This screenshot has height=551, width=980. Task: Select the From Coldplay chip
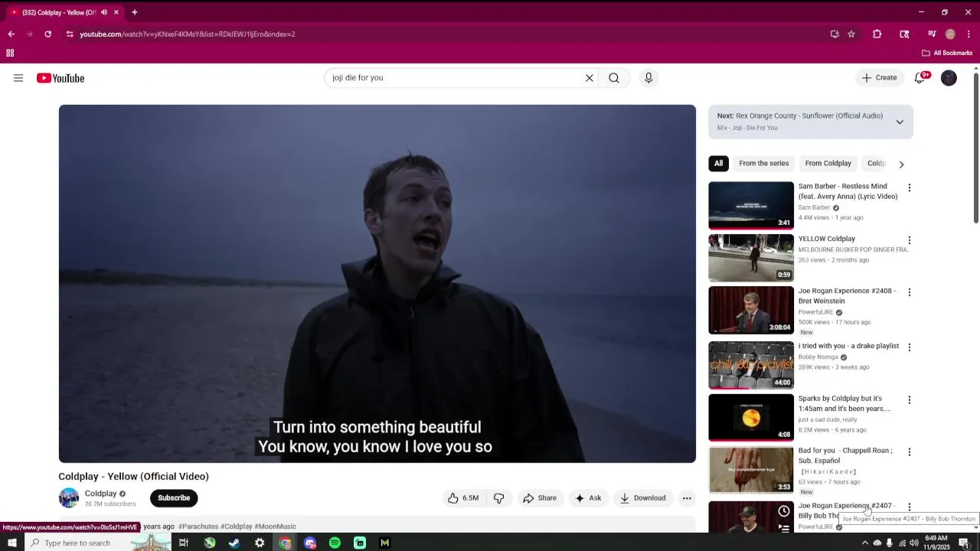coord(828,163)
